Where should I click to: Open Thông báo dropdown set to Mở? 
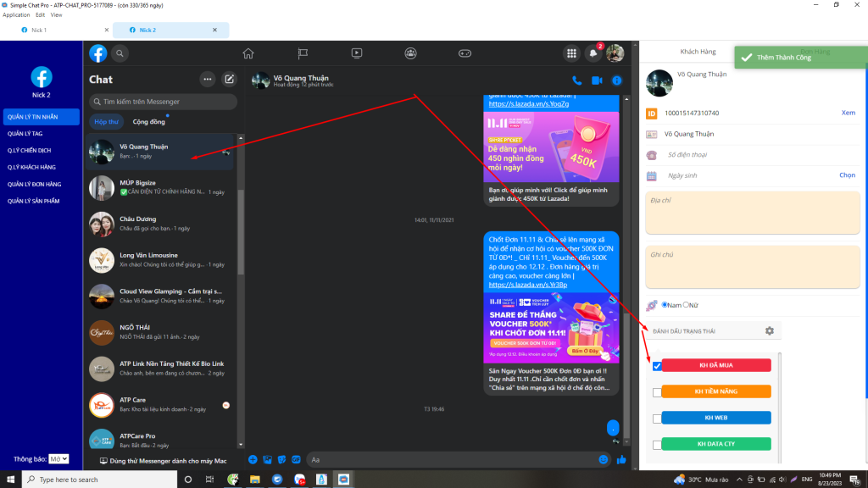coord(58,458)
